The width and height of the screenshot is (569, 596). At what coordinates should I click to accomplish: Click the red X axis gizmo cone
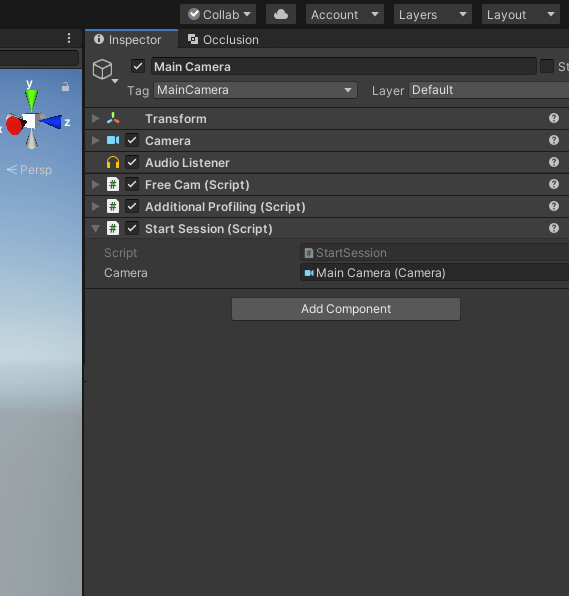[x=14, y=125]
